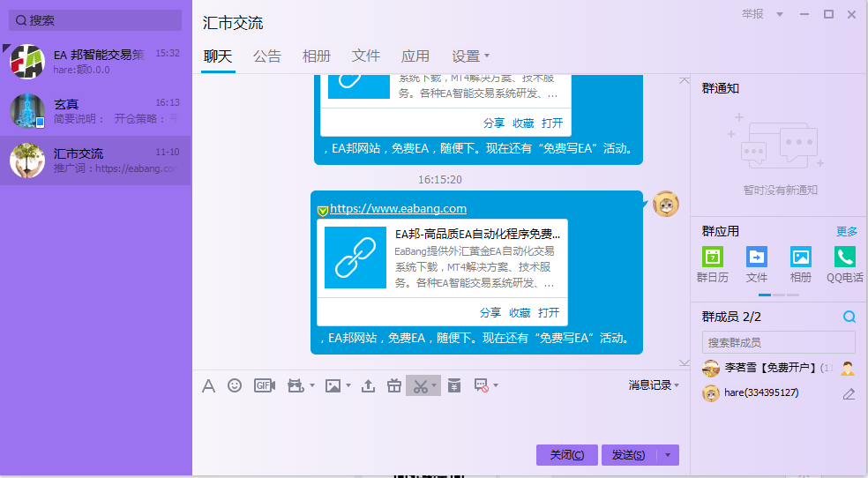This screenshot has height=478, width=868.
Task: Switch to the 相册 tab
Action: [x=316, y=56]
